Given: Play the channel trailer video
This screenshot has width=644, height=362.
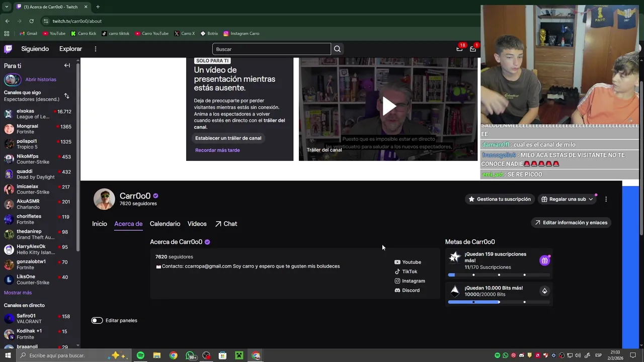Looking at the screenshot, I should 388,106.
